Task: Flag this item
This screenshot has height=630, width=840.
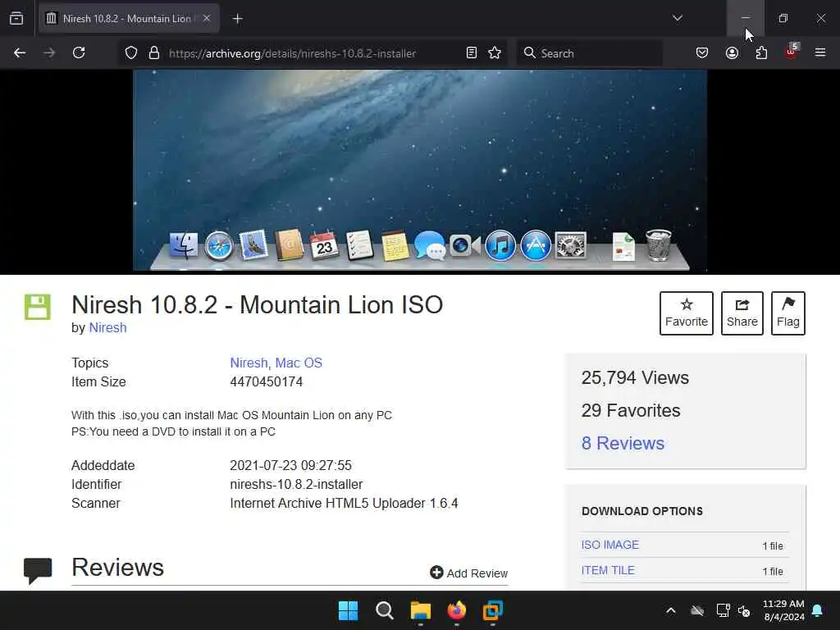Action: 788,313
